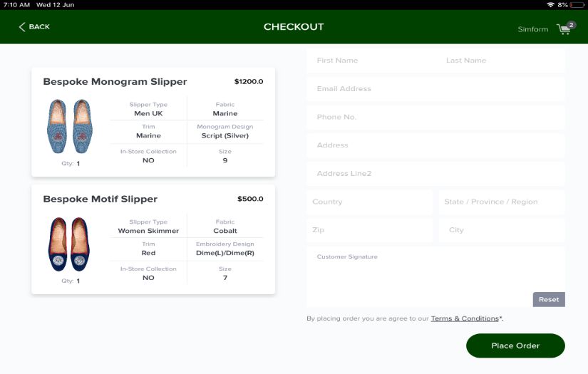588x374 pixels.
Task: Click the Email Address field
Action: 435,89
